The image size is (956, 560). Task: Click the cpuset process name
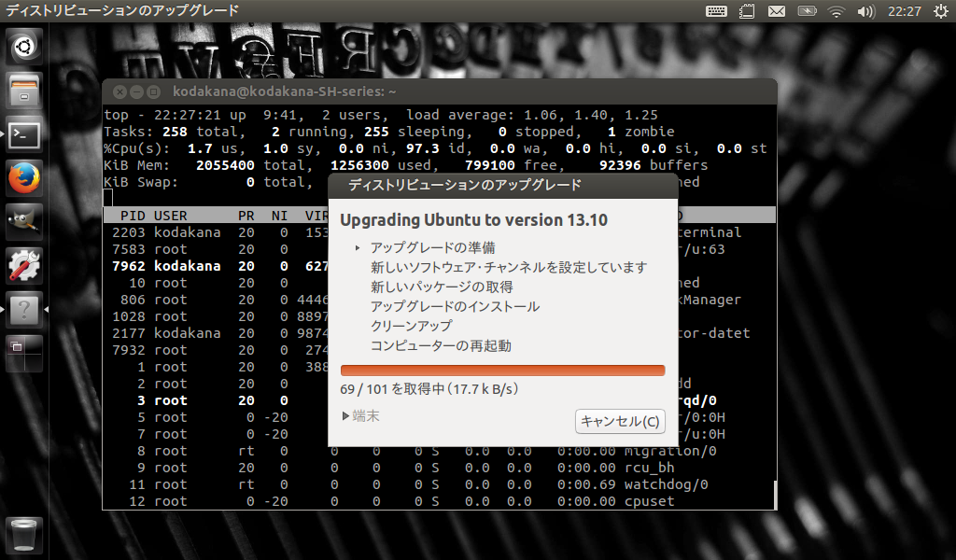(x=650, y=501)
